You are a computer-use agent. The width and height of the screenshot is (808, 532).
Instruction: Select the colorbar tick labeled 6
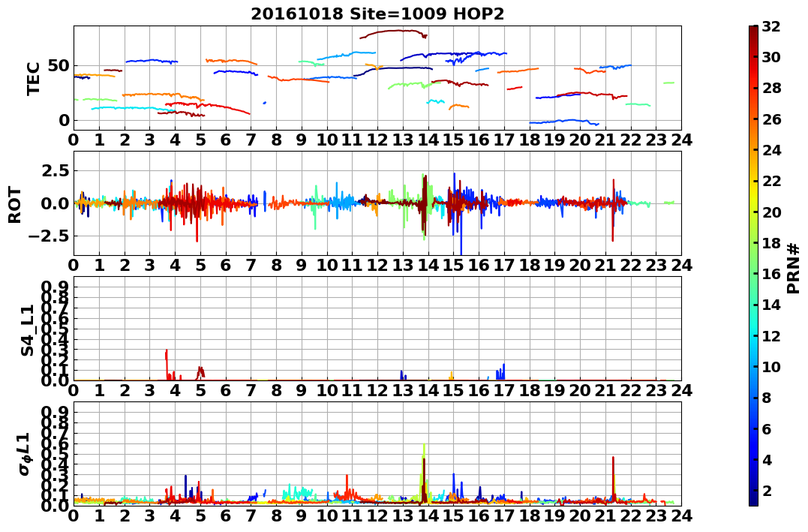coord(767,428)
